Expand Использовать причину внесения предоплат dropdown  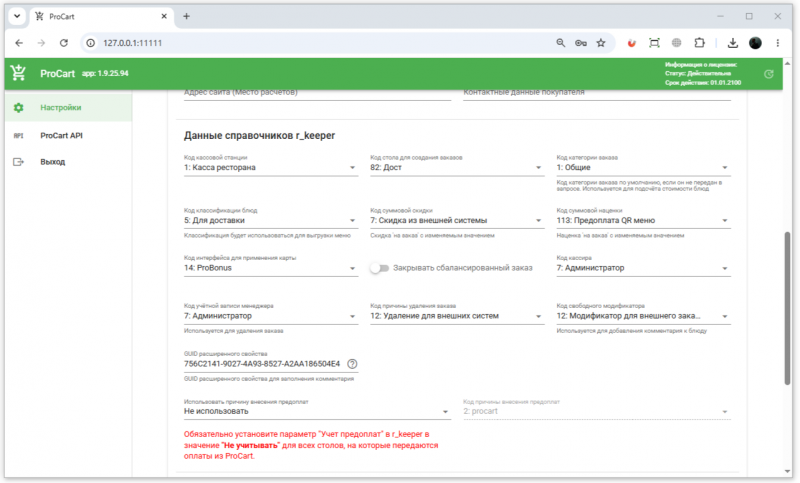(317, 411)
